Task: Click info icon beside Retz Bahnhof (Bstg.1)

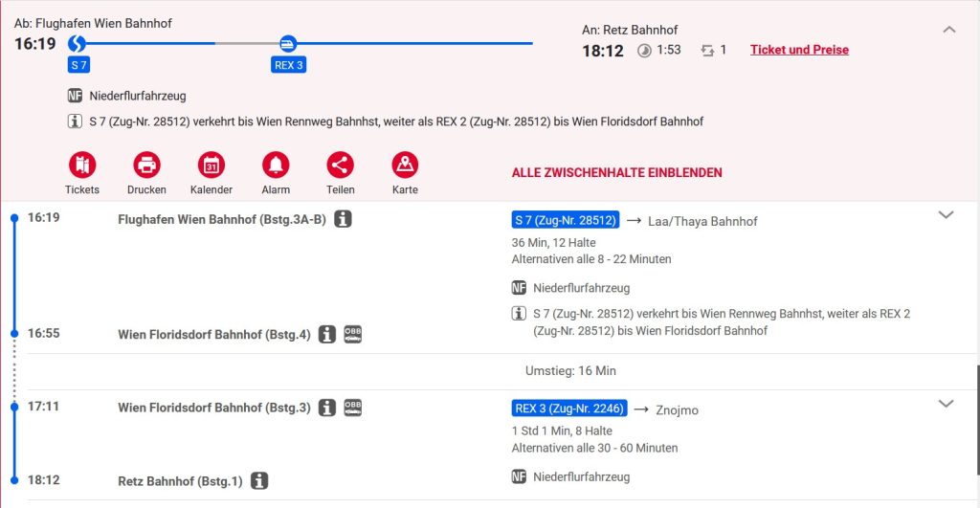Action: tap(259, 481)
